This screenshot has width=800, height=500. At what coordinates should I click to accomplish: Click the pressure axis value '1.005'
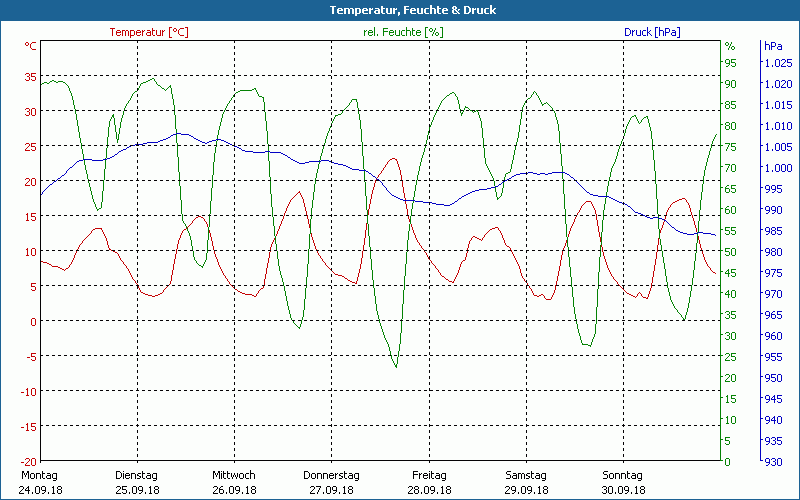pyautogui.click(x=778, y=147)
